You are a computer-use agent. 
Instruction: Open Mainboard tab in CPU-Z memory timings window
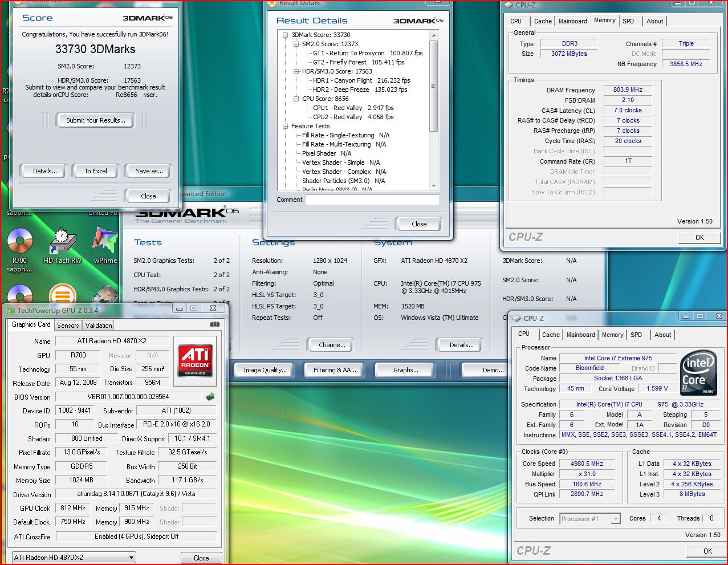(x=573, y=21)
